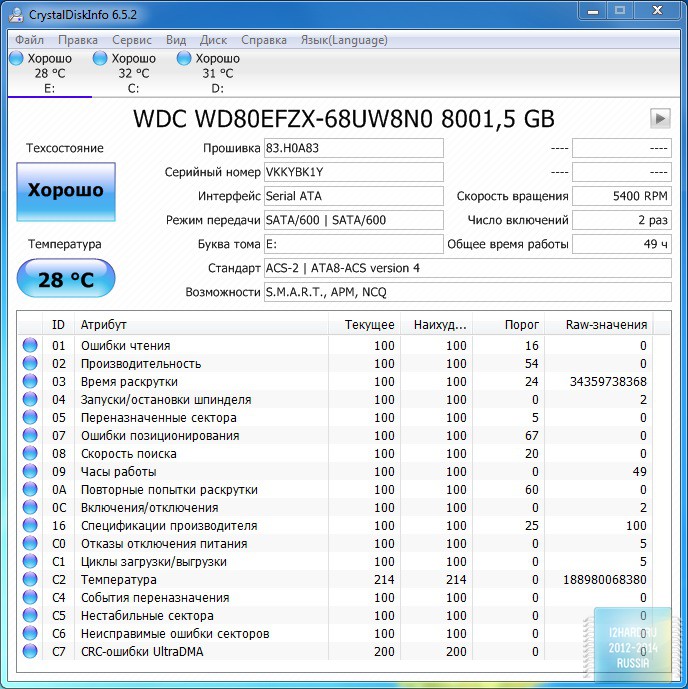Sort by Наихуд... column header
The height and width of the screenshot is (689, 688).
436,325
